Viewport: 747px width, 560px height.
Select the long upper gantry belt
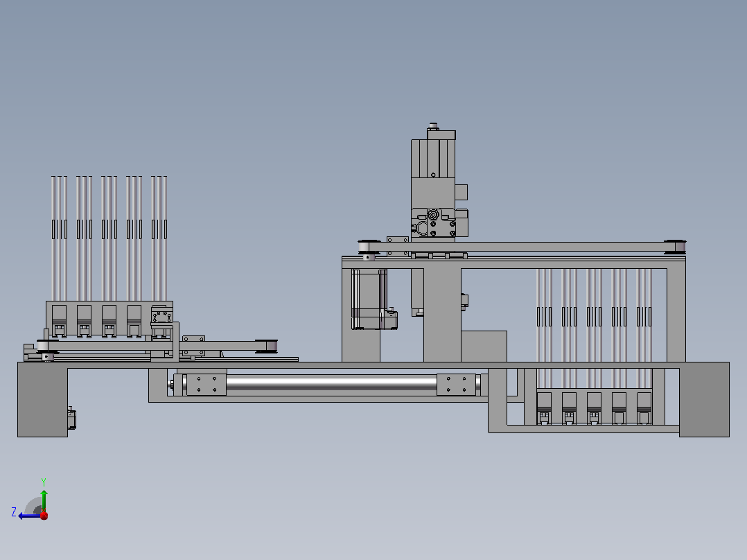point(522,247)
